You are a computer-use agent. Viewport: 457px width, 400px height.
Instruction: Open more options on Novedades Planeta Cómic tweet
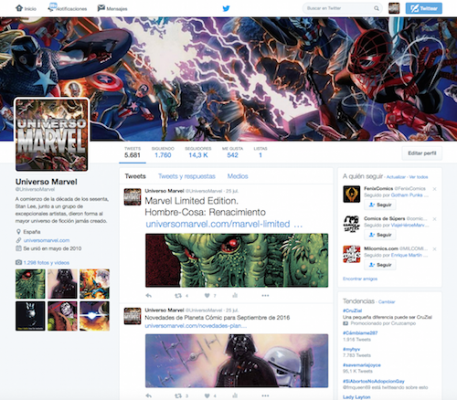(265, 396)
